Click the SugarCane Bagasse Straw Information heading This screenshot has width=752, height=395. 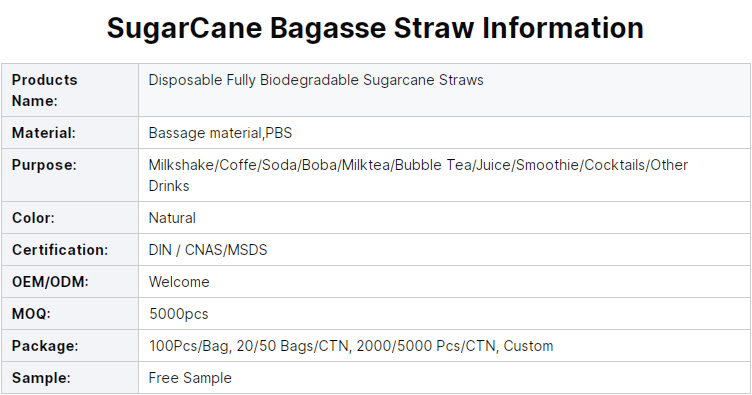click(x=375, y=28)
